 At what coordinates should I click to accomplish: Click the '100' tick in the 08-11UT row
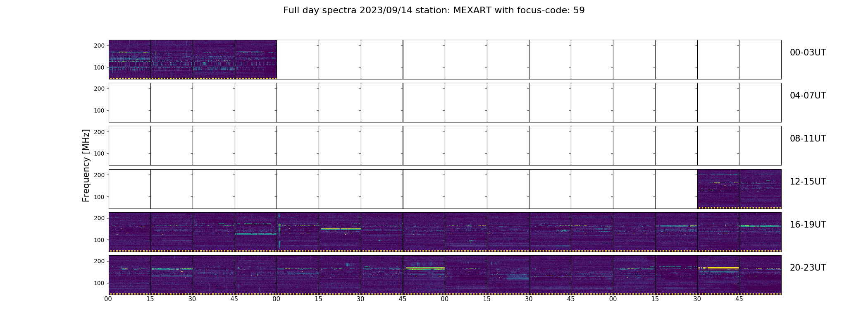[x=99, y=154]
